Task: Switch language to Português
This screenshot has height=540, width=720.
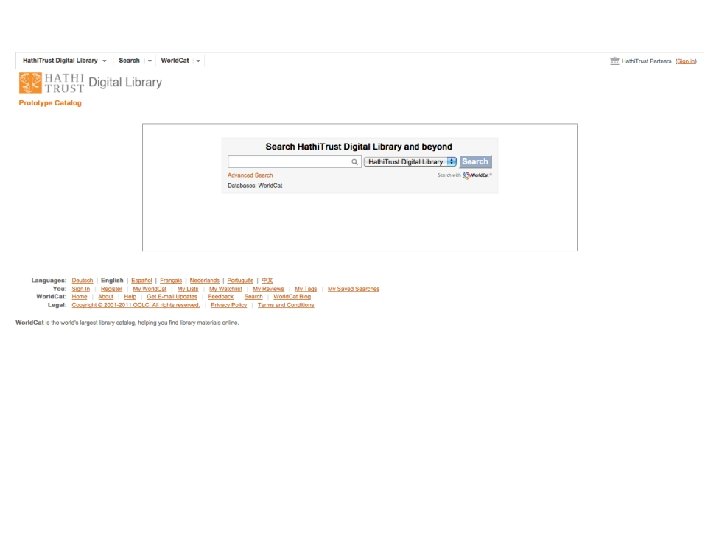Action: tap(240, 281)
